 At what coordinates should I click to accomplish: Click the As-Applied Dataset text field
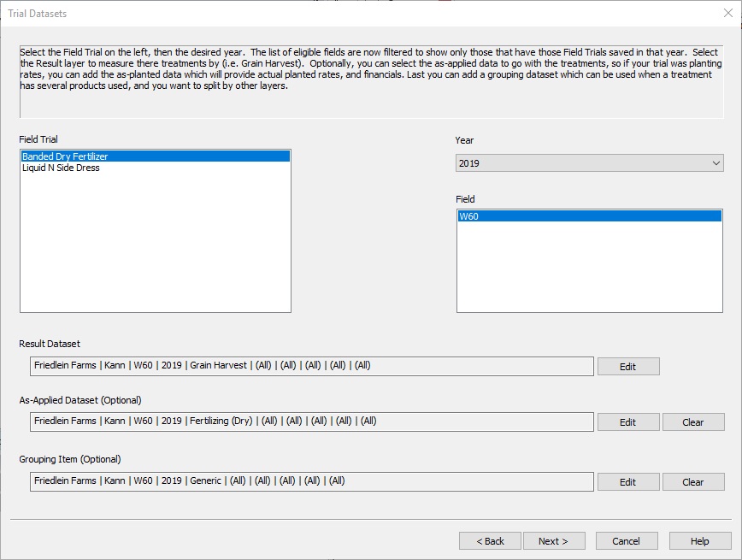coord(311,421)
